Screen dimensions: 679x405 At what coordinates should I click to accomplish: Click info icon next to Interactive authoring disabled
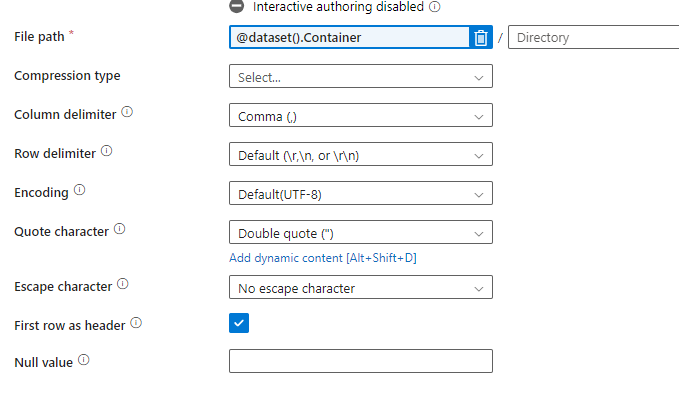[435, 6]
